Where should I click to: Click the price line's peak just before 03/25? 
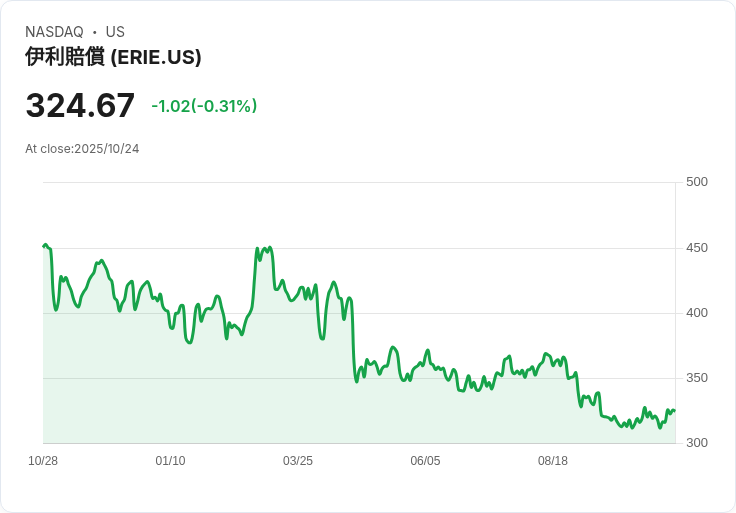270,247
